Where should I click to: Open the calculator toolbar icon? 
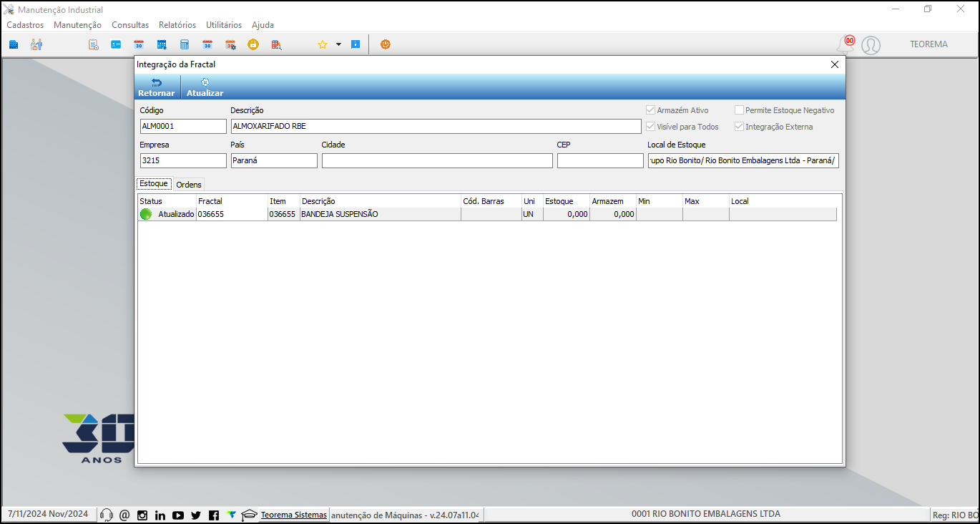(185, 44)
